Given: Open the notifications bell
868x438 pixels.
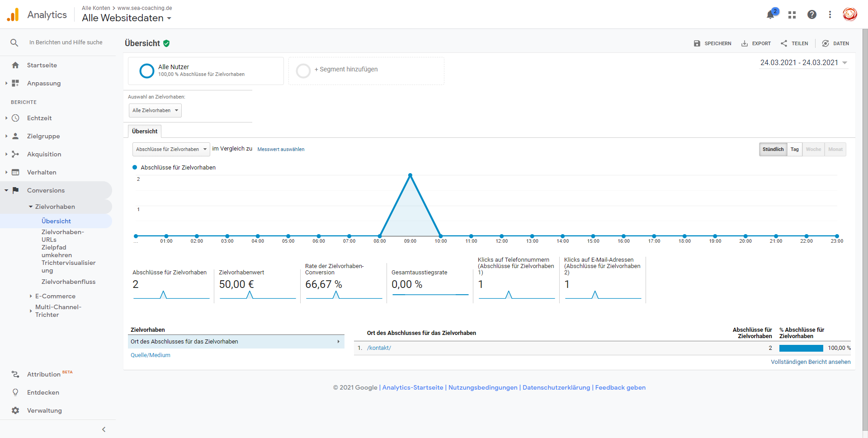Looking at the screenshot, I should (x=770, y=15).
